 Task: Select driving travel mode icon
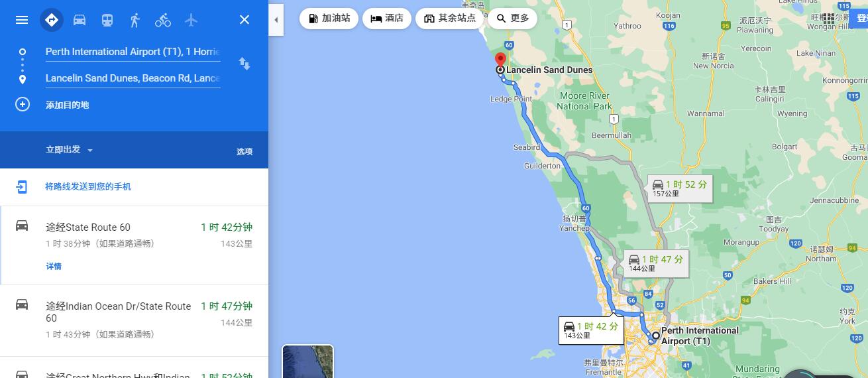pos(80,20)
